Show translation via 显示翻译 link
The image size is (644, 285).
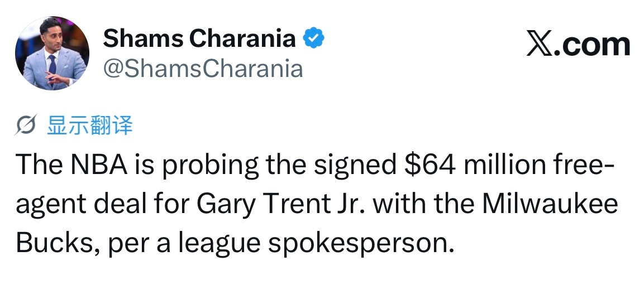[x=89, y=125]
